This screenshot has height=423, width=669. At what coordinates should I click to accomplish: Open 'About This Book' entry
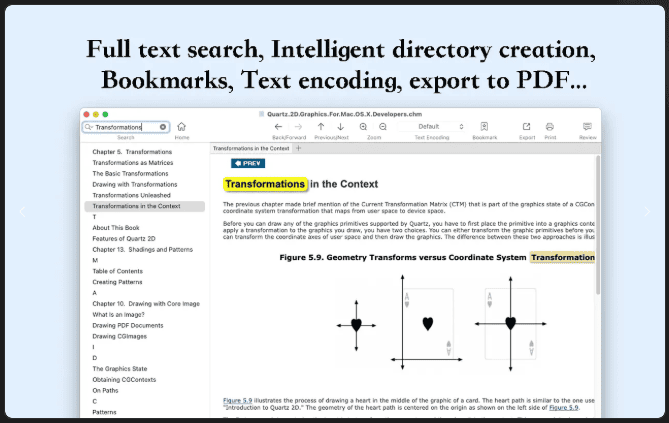[x=116, y=228]
